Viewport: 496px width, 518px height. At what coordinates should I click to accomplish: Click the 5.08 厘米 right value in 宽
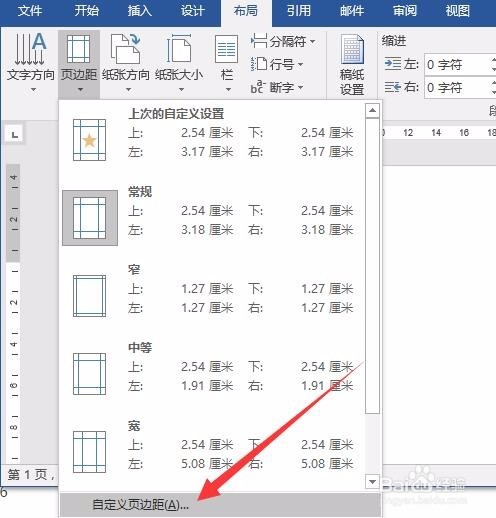point(327,464)
